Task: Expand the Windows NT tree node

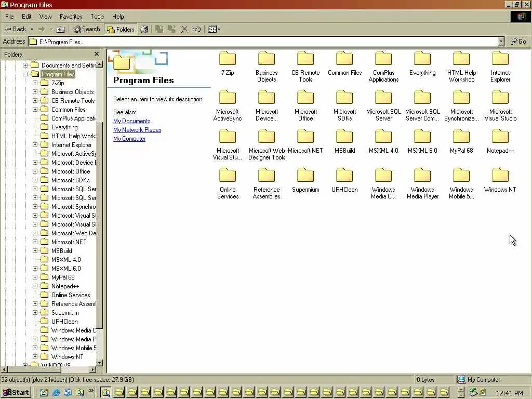Action: pos(35,356)
